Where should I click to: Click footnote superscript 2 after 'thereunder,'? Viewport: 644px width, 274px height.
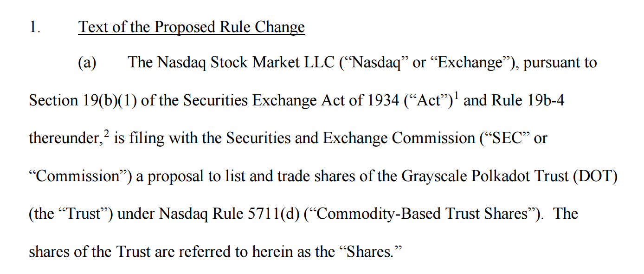[106, 133]
